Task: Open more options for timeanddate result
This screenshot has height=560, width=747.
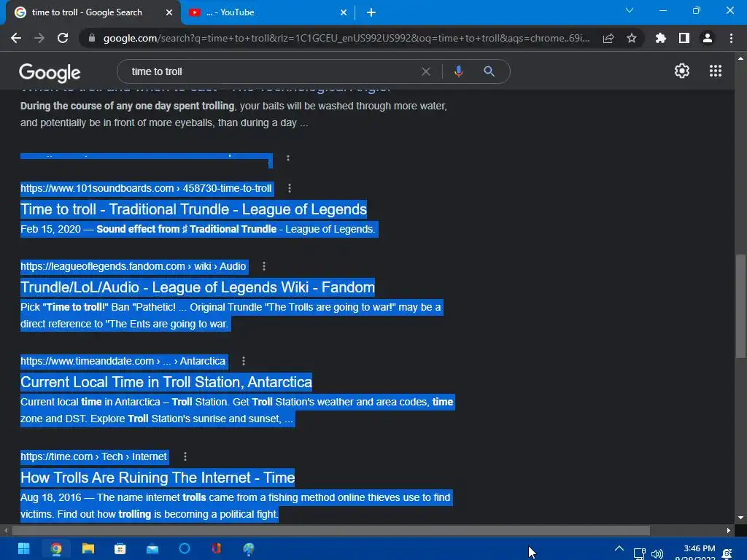Action: tap(244, 361)
